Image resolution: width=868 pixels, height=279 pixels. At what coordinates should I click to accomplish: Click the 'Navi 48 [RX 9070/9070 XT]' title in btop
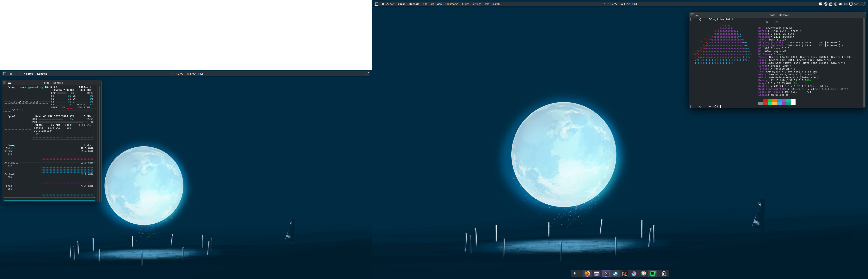(x=55, y=116)
